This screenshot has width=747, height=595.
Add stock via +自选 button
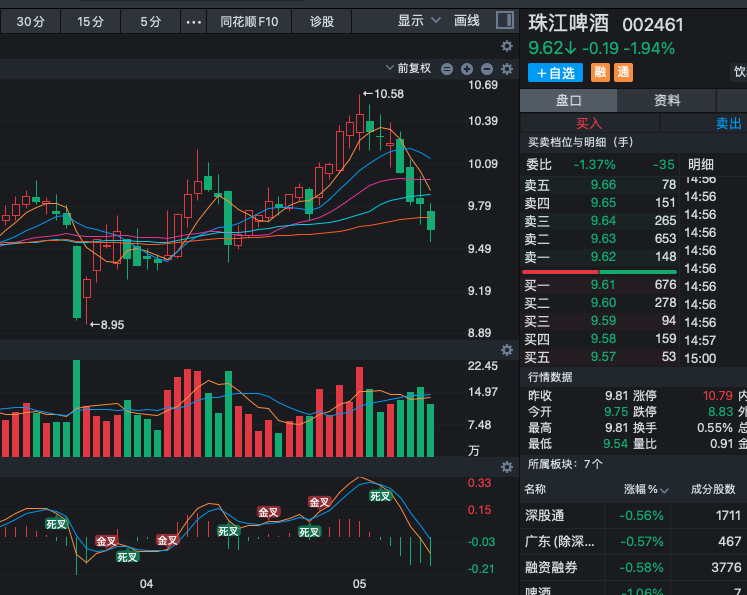coord(555,73)
